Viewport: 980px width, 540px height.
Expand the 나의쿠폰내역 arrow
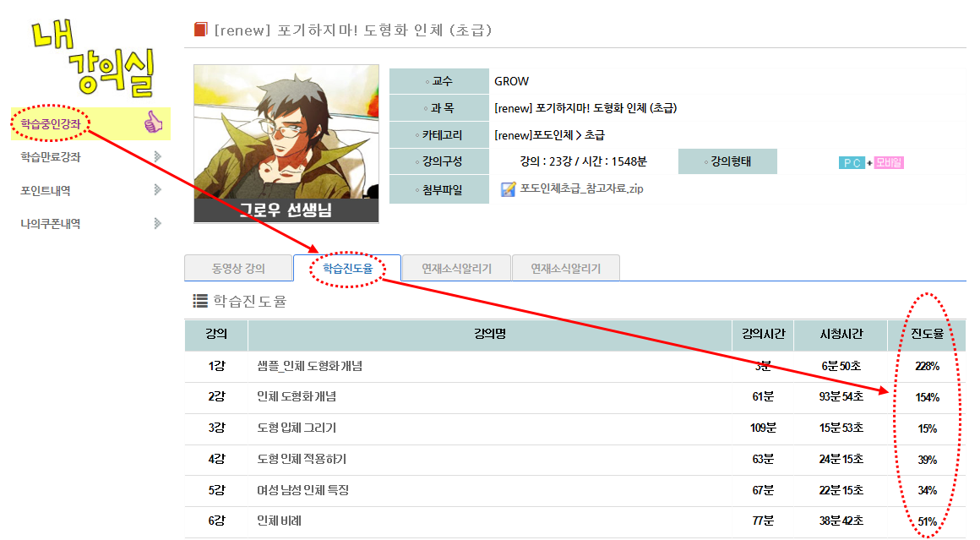(157, 223)
